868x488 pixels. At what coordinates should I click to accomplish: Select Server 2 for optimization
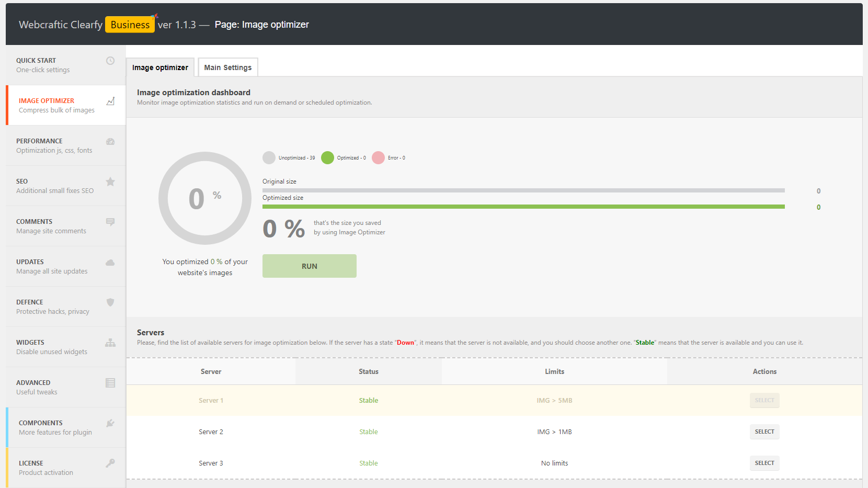(x=764, y=432)
